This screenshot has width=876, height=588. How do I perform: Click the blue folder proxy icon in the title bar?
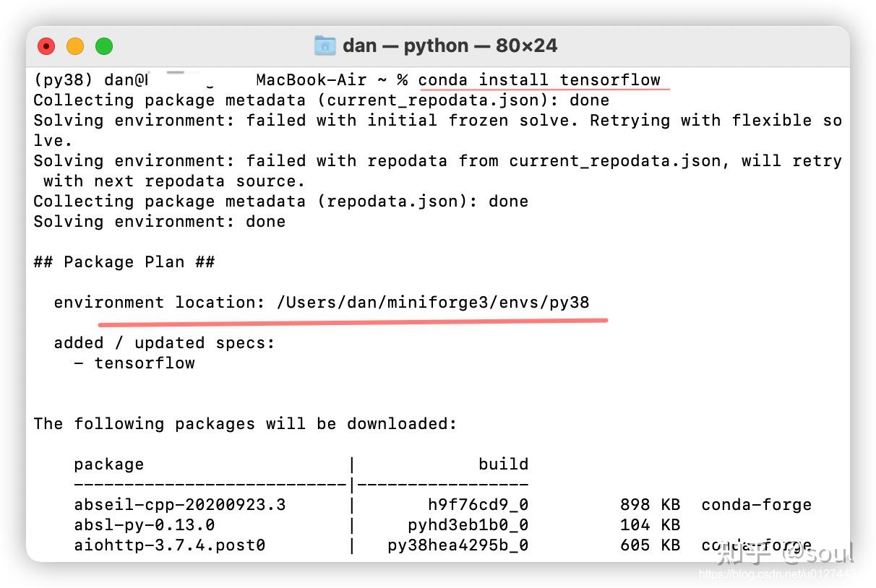tap(325, 45)
